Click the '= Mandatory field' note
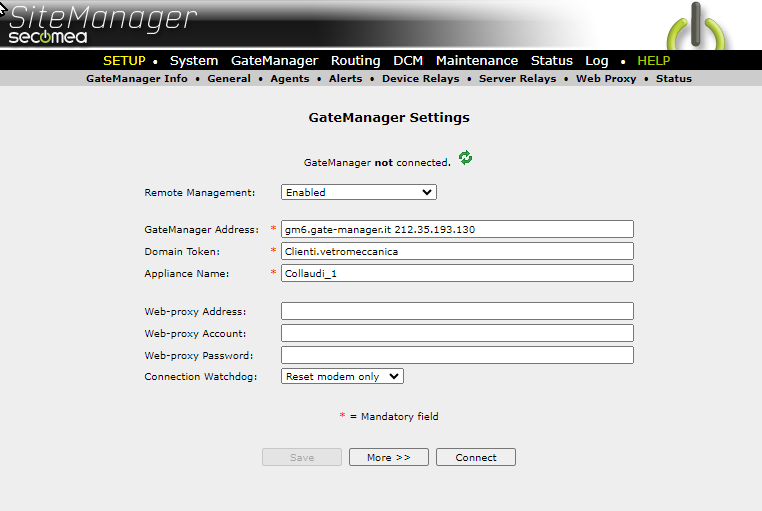The width and height of the screenshot is (762, 511). 394,417
